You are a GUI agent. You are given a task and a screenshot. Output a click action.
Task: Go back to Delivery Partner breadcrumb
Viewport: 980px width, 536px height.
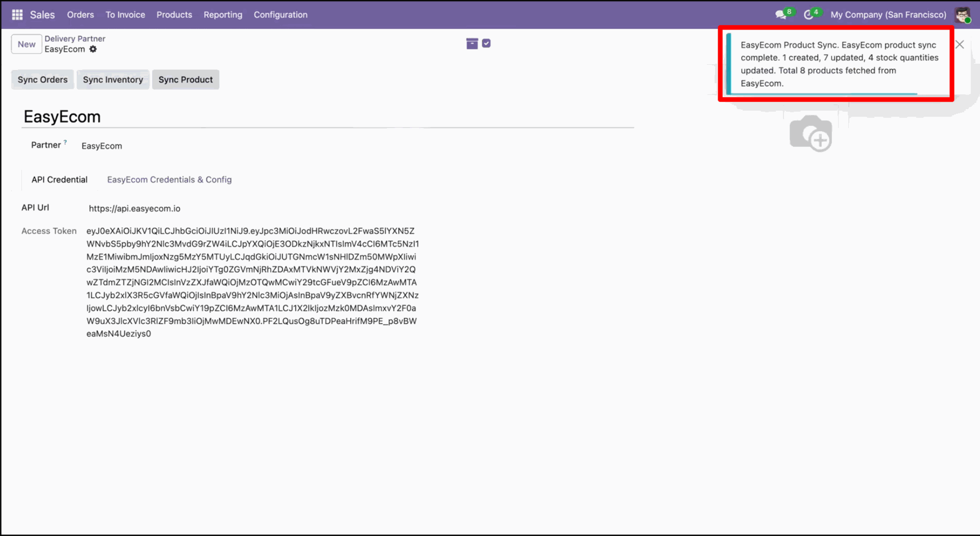(x=75, y=39)
